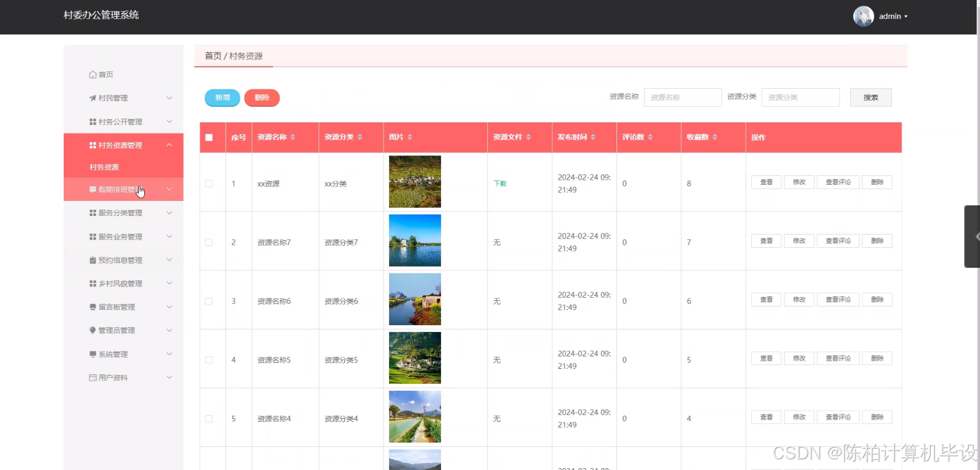
Task: Open the 管理员管理 menu
Action: click(124, 330)
